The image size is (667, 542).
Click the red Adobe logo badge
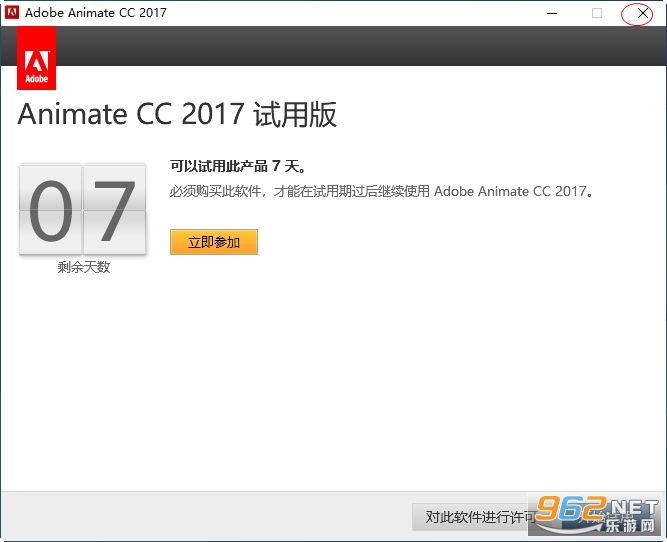tap(37, 58)
